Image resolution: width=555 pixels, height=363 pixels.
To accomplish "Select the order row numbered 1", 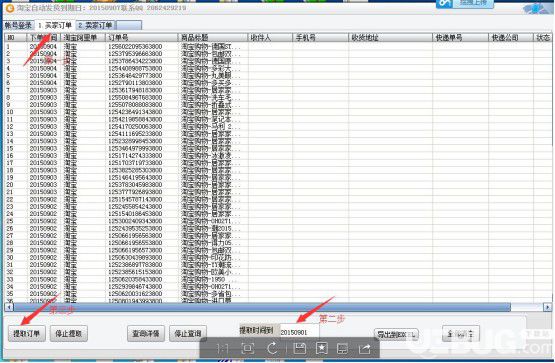I will [278, 46].
